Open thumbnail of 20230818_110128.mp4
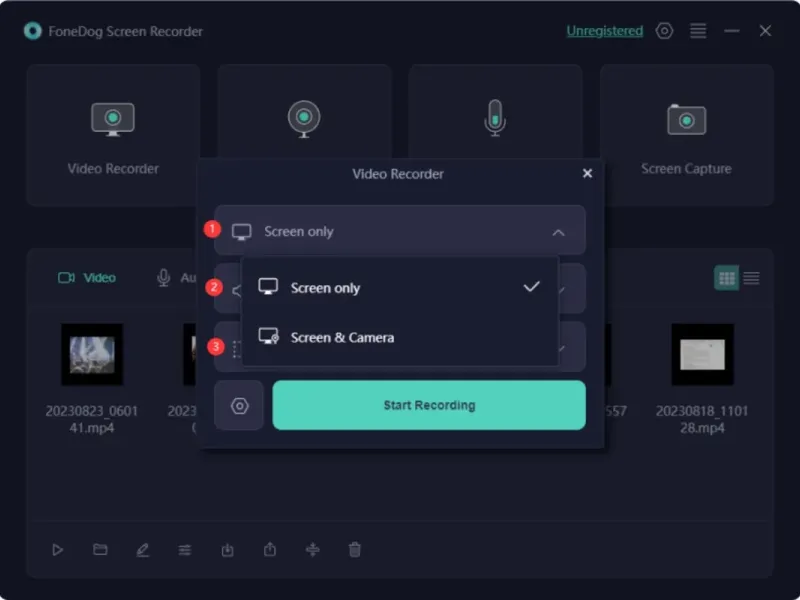Image resolution: width=800 pixels, height=600 pixels. pos(702,354)
